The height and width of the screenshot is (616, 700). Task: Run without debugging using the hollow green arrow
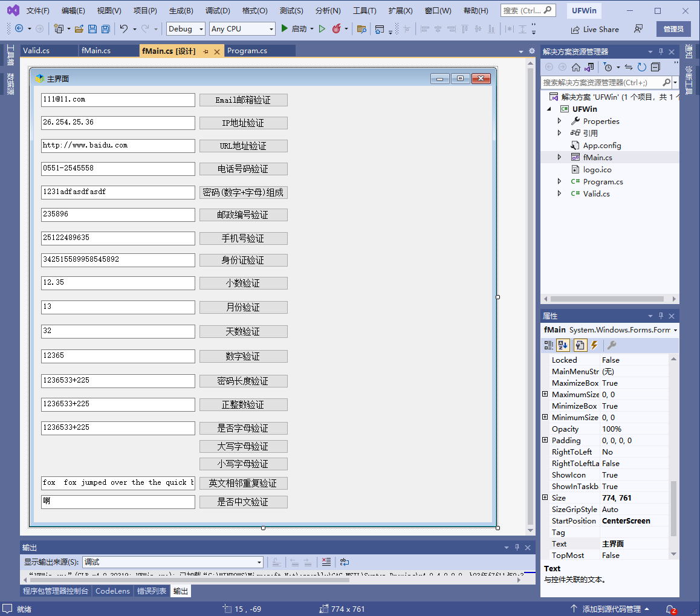pos(322,28)
